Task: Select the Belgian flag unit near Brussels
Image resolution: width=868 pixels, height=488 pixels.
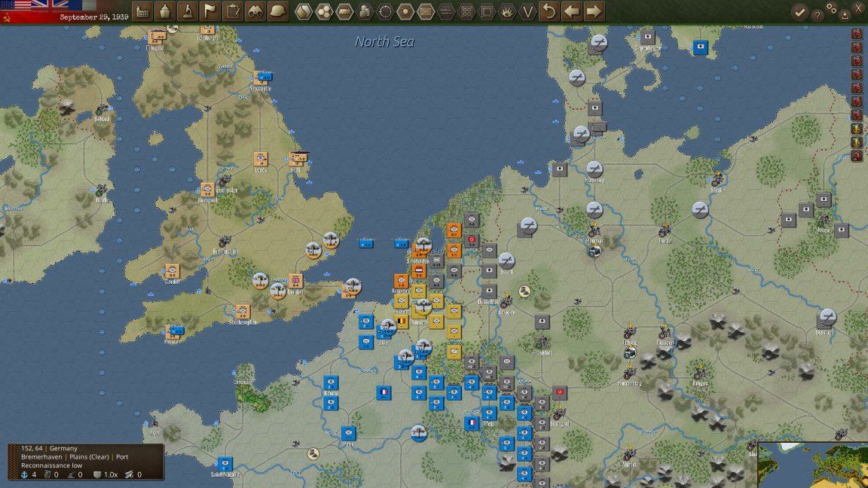Action: (x=402, y=322)
